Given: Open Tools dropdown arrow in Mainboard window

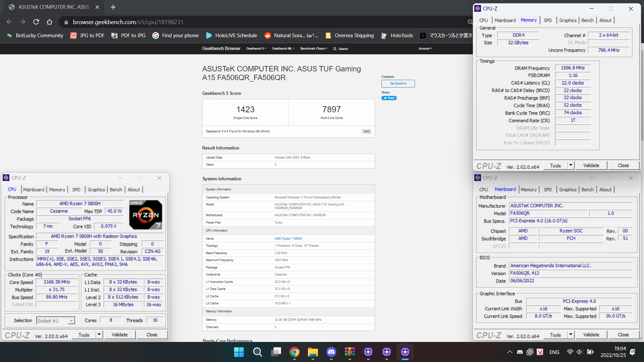Looking at the screenshot, I should [x=571, y=335].
